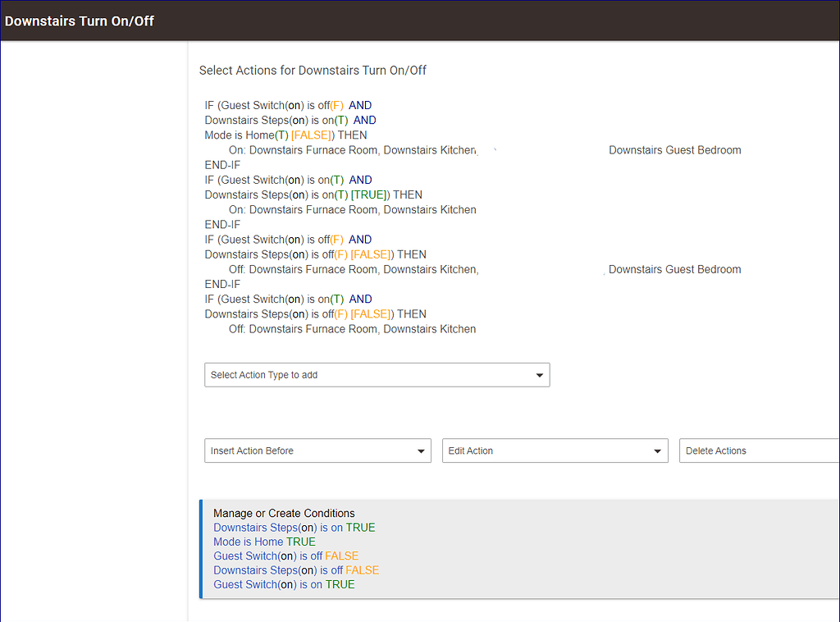Open the Delete Actions dropdown
This screenshot has height=622, width=840.
(759, 450)
